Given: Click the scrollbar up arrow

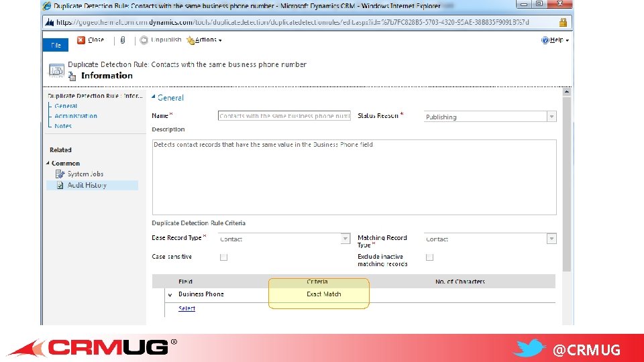Looking at the screenshot, I should [566, 92].
